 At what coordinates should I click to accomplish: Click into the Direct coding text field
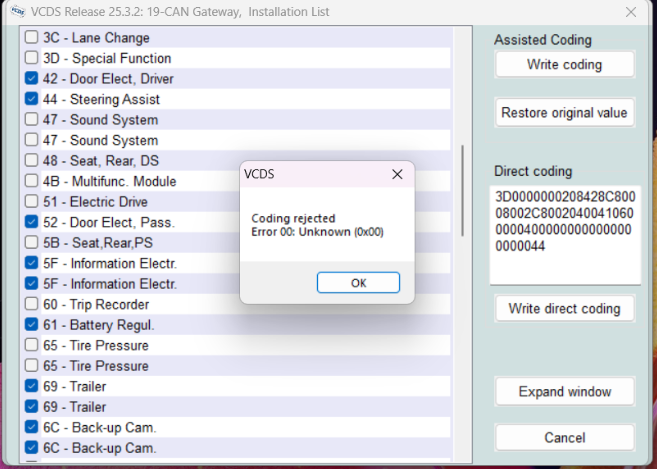click(564, 234)
